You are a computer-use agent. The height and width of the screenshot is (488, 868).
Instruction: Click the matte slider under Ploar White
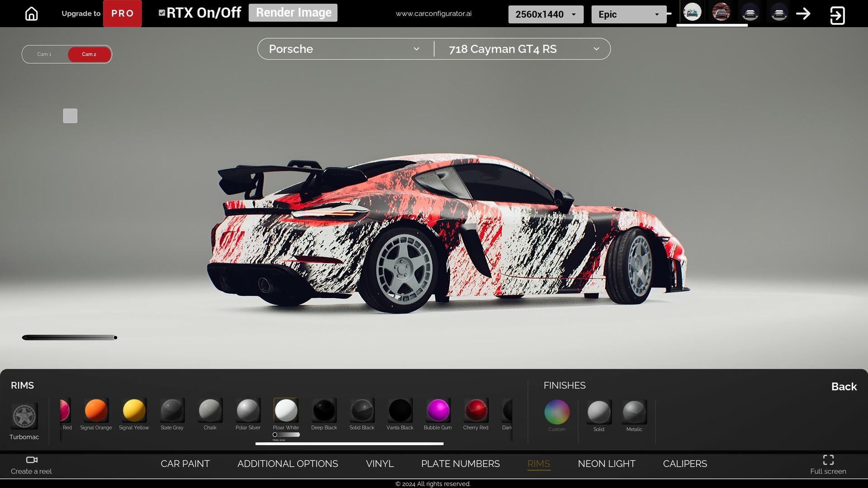(x=286, y=435)
